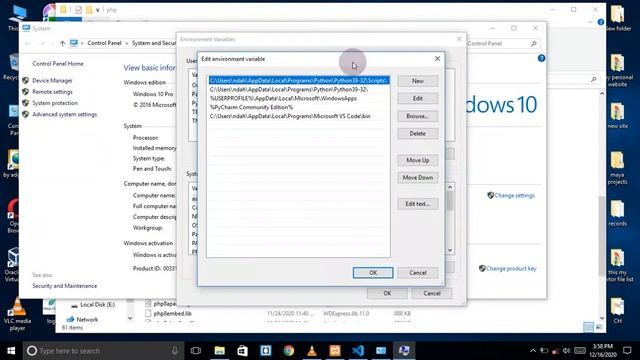Select the Microsoft VS Code\bin path entry
Image resolution: width=640 pixels, height=360 pixels.
[299, 116]
